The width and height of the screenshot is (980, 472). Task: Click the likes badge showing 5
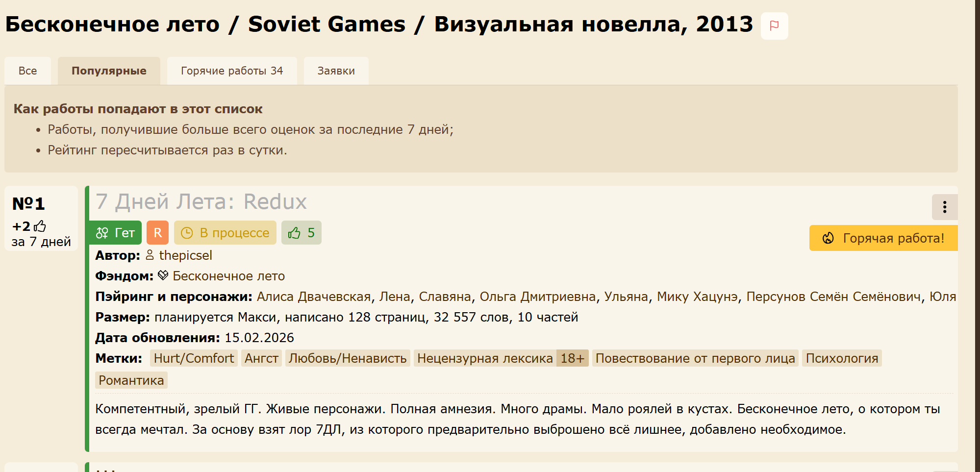coord(301,233)
